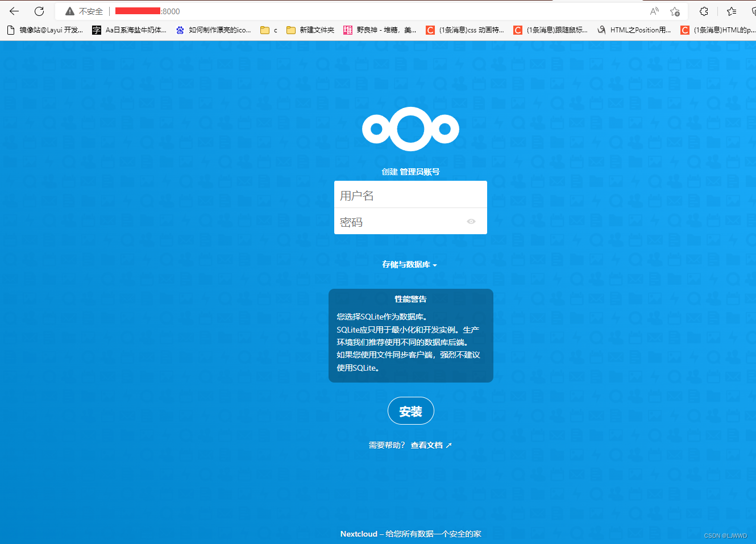Click the browser back arrow

14,11
